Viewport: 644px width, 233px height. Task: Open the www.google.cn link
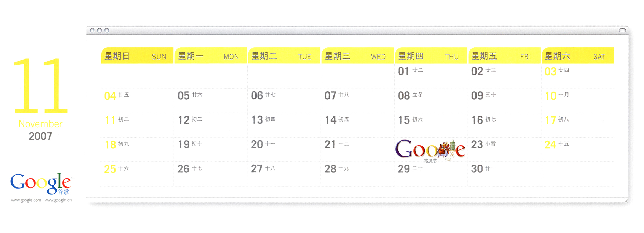(x=58, y=200)
